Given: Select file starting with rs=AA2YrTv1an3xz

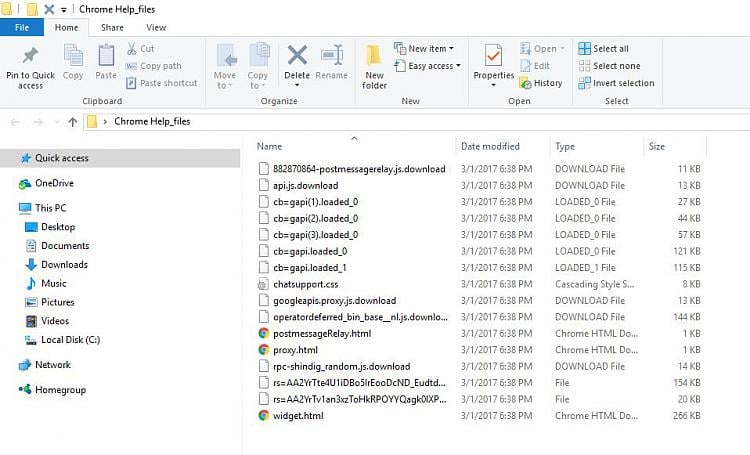Looking at the screenshot, I should click(360, 399).
